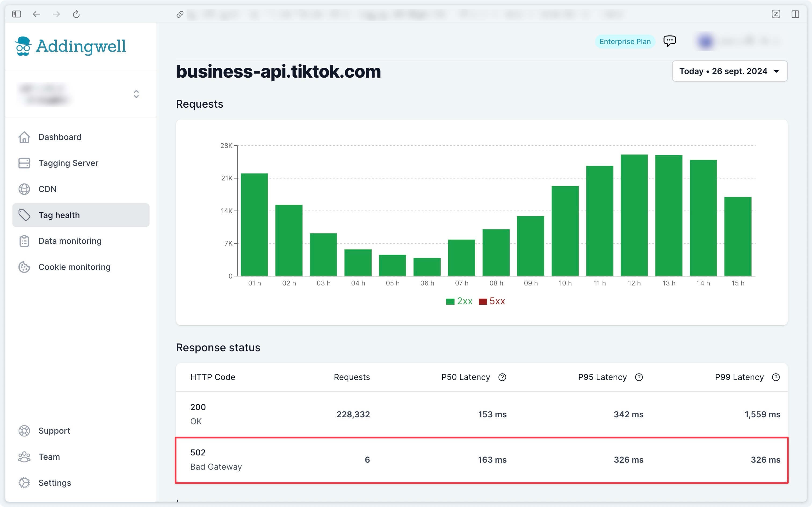Screen dimensions: 812x507
Task: Click the 12 h bar in chart
Action: [634, 215]
